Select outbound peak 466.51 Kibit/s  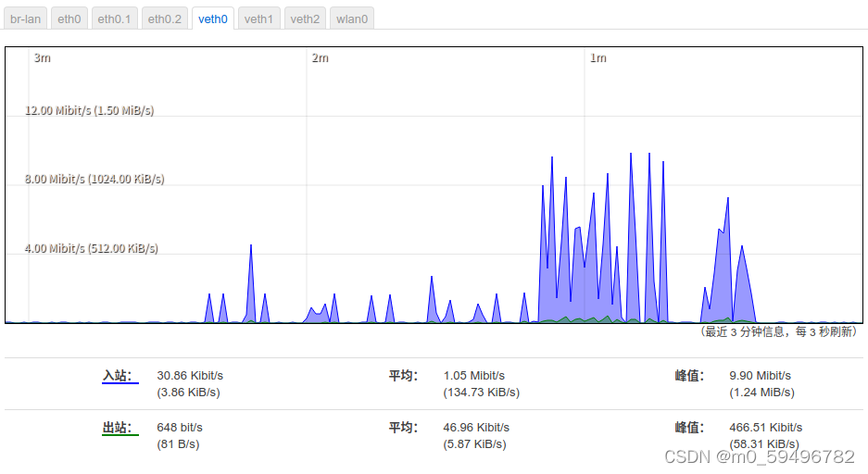click(x=765, y=428)
